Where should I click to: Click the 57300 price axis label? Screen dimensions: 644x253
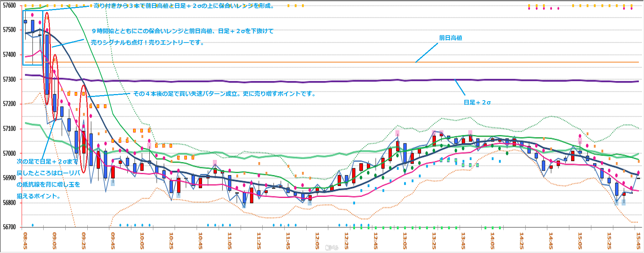point(9,79)
